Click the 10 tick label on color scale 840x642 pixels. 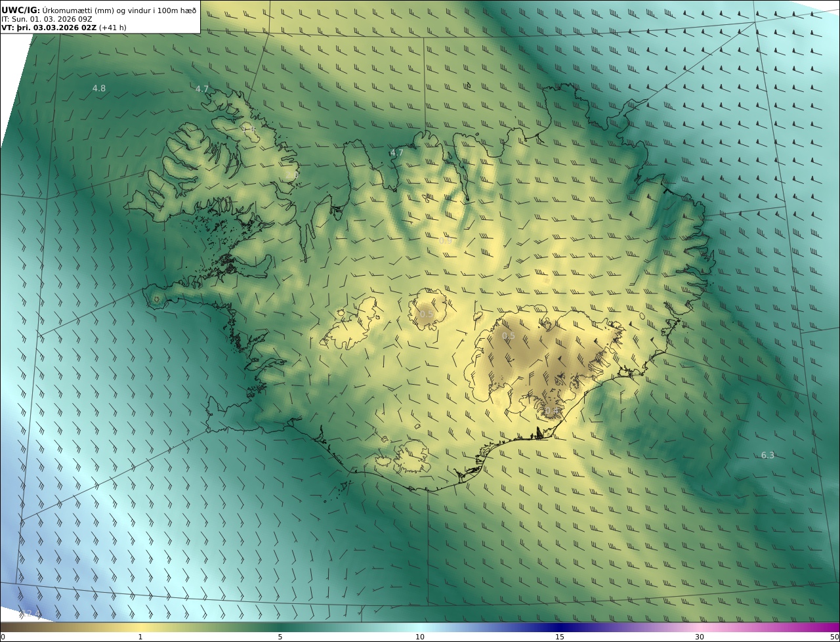pyautogui.click(x=420, y=637)
